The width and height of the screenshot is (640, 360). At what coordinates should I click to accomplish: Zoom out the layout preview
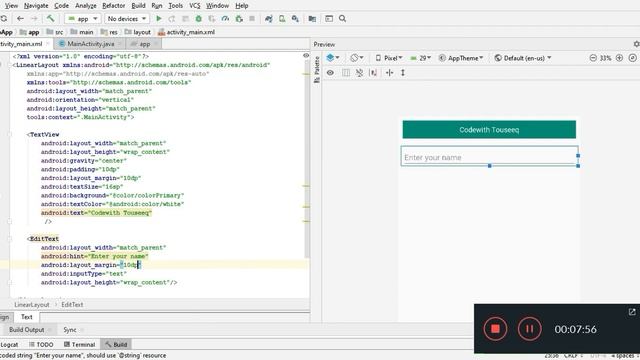click(593, 58)
